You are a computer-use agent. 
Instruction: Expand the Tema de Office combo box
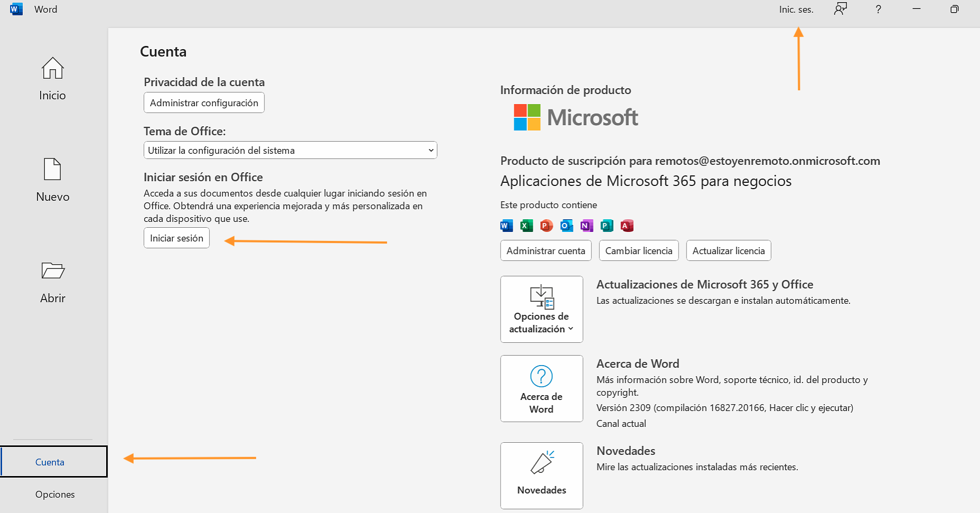(290, 150)
